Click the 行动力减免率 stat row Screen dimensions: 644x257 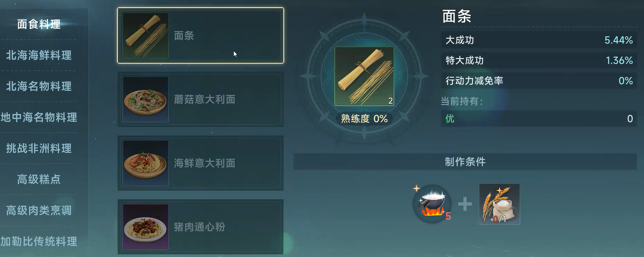pos(539,80)
